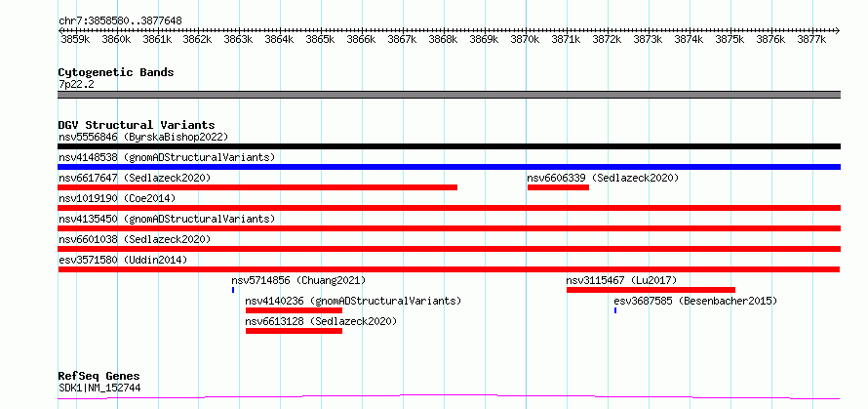Click the nsv6617647 (Sedlazeck2020) label

point(135,178)
